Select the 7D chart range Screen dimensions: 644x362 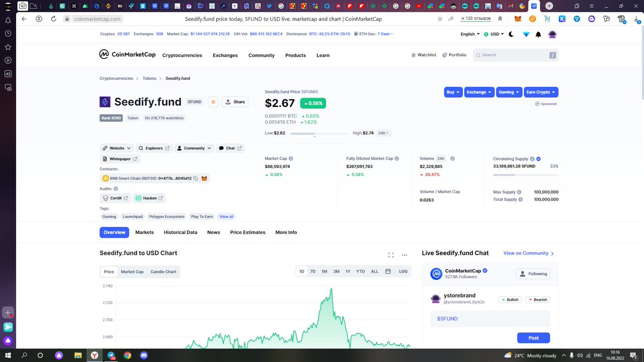[313, 271]
